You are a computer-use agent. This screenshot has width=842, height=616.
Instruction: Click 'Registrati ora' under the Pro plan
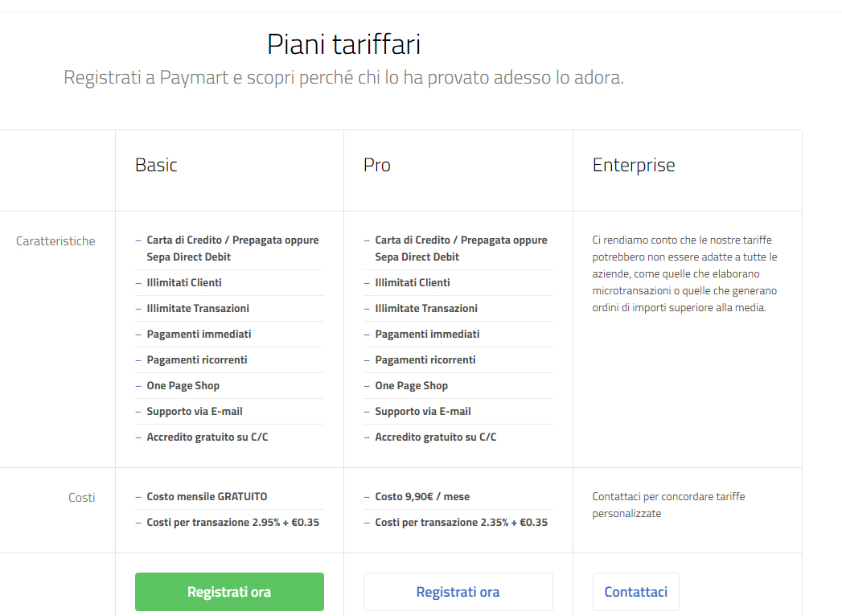click(458, 591)
